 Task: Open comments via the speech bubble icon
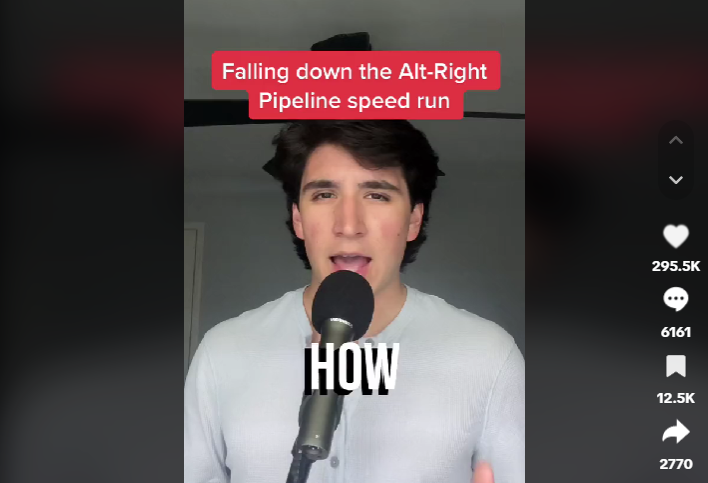click(675, 300)
